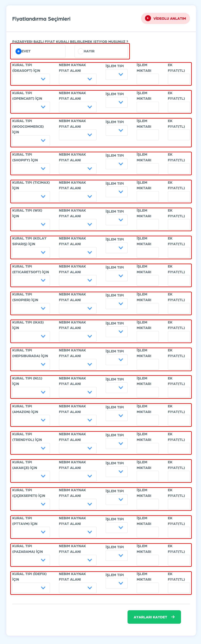This screenshot has width=201, height=644.
Task: Open Nebim Kaynak Fiyat Alanı dropdown for Opencart
Action: pyautogui.click(x=78, y=107)
